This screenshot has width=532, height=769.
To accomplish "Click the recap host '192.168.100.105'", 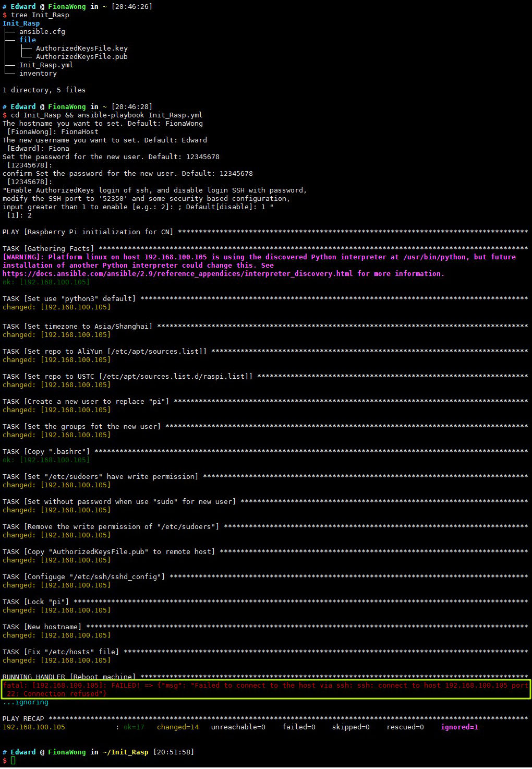I will [x=34, y=727].
